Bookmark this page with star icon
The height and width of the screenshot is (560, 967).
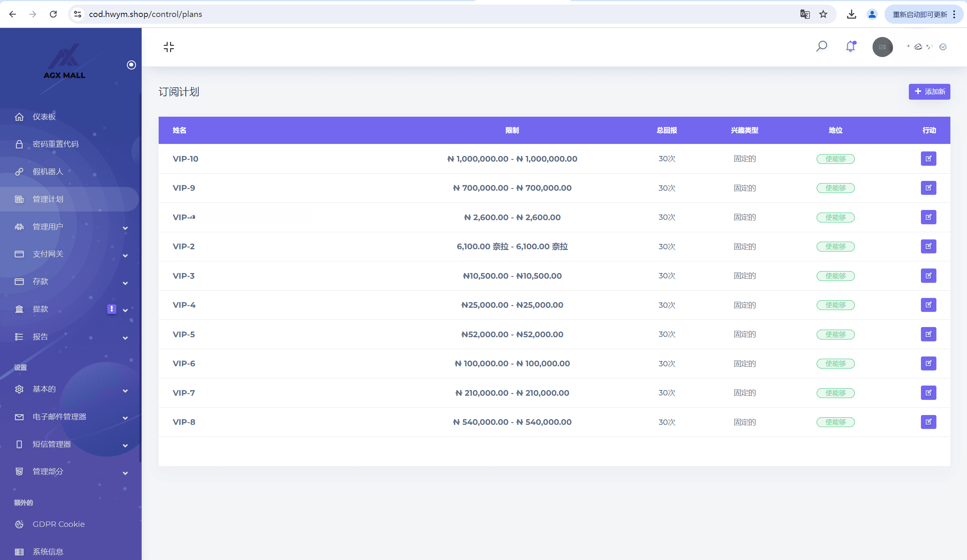tap(823, 14)
